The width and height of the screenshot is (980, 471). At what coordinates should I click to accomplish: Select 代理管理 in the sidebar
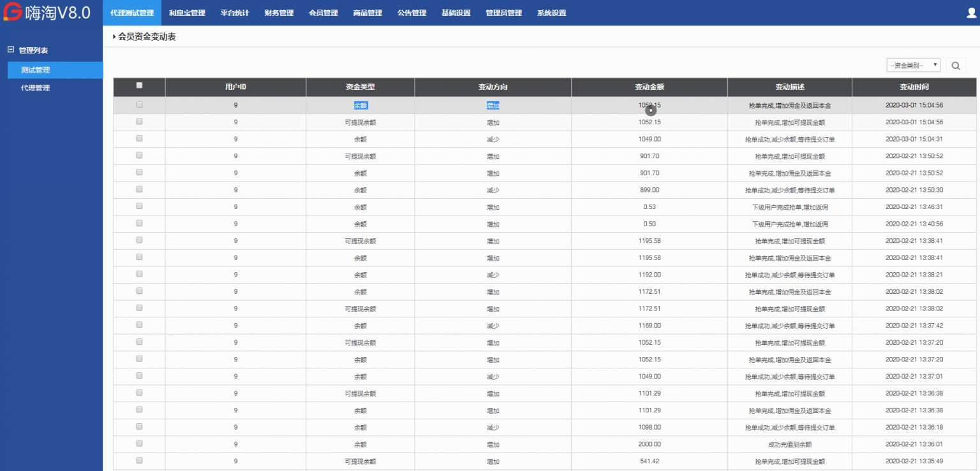click(x=35, y=87)
